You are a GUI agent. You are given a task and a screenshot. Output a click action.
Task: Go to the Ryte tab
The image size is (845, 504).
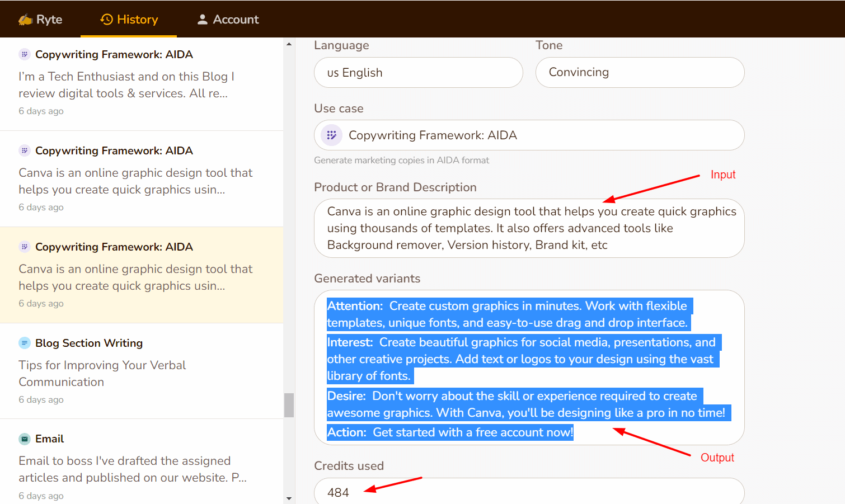point(40,20)
